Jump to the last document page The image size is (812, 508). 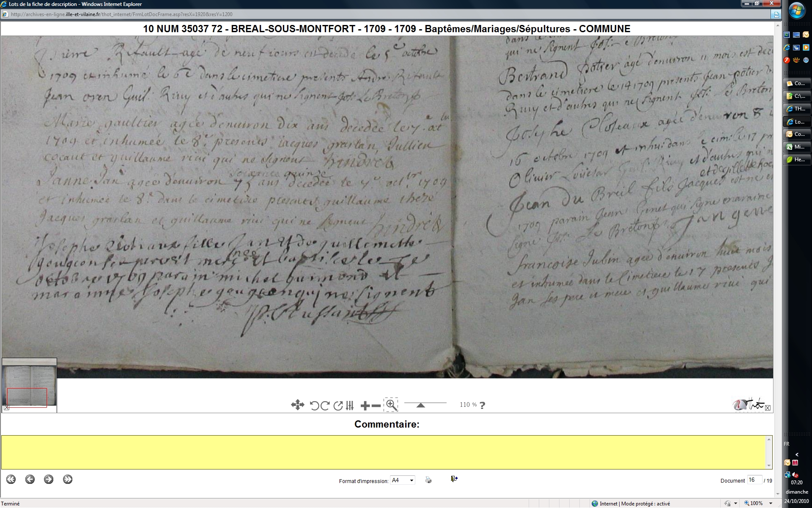pos(68,479)
